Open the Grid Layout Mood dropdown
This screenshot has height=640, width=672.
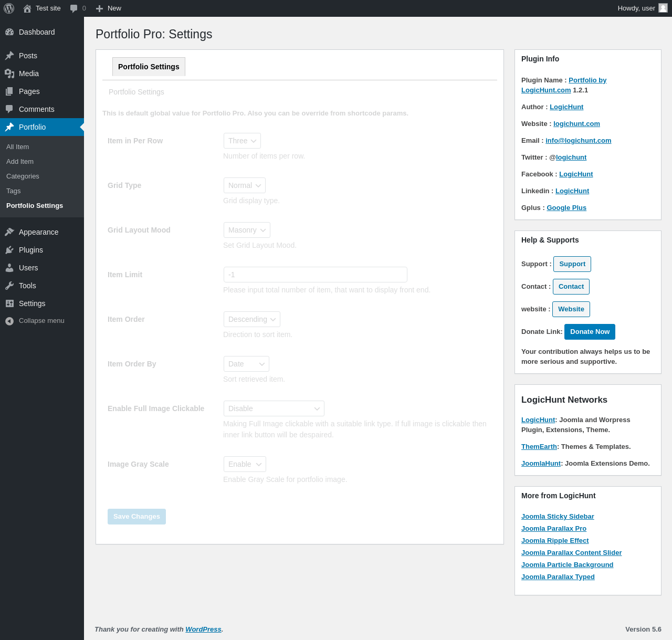point(247,230)
